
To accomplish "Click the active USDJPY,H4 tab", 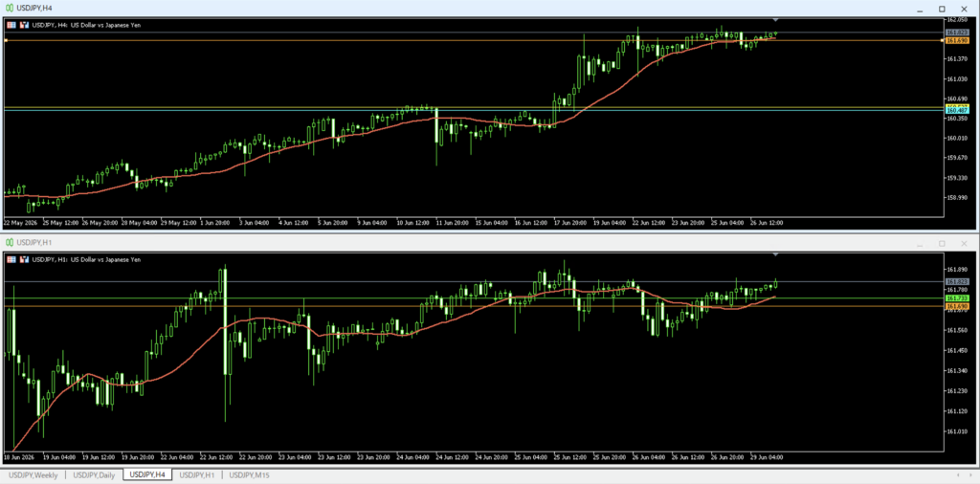I will pos(147,475).
